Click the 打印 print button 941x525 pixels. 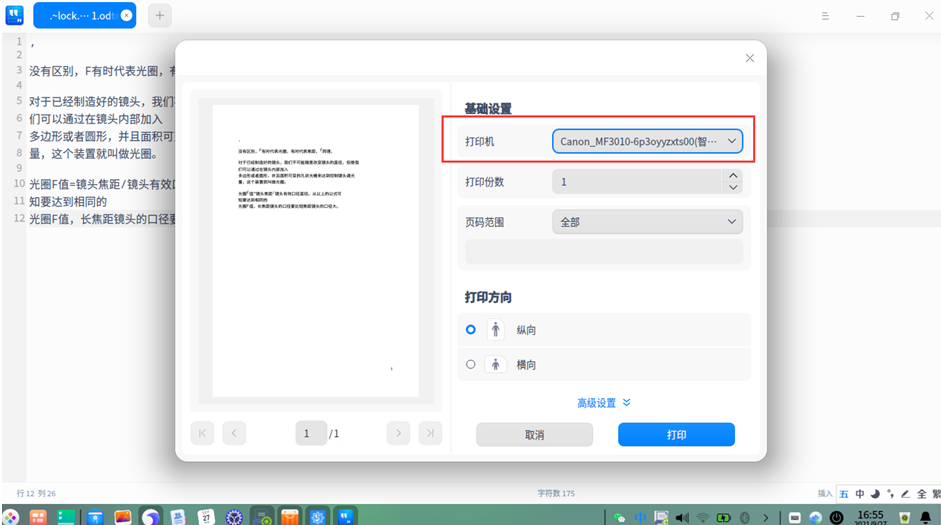point(676,434)
